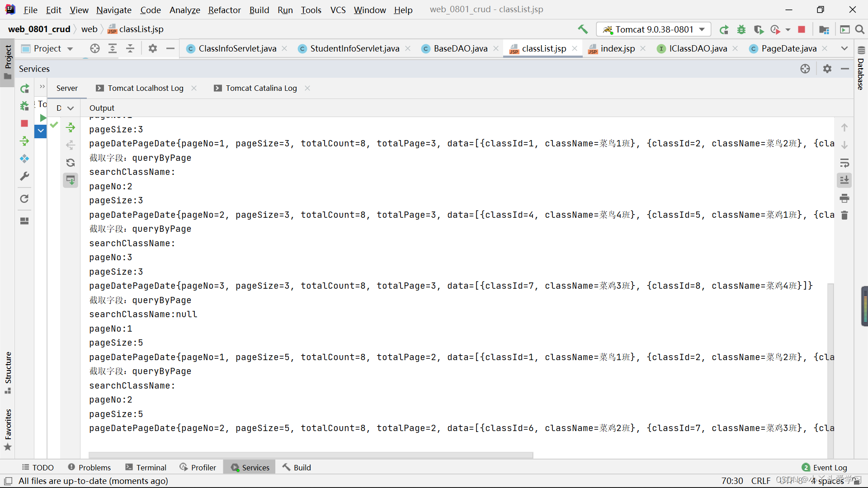Click the Build project hammer icon
Viewport: 868px width, 488px height.
(x=583, y=29)
